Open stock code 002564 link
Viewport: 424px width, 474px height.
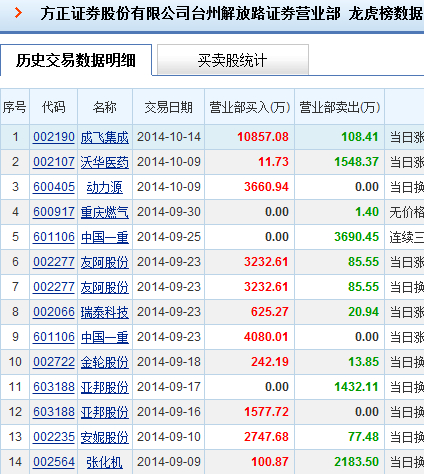coord(54,462)
